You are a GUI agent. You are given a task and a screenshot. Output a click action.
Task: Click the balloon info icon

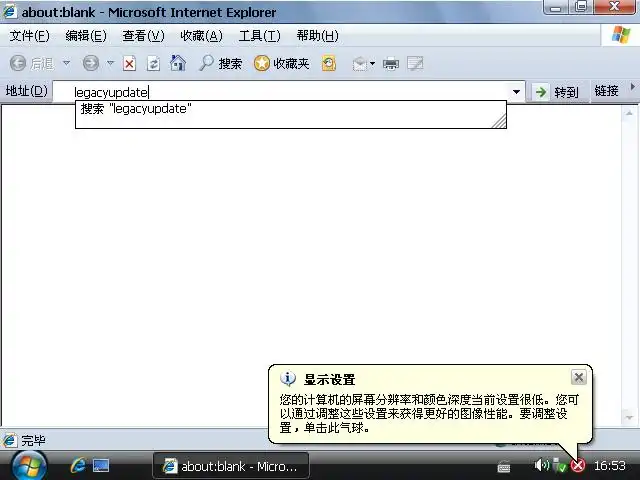coord(288,378)
